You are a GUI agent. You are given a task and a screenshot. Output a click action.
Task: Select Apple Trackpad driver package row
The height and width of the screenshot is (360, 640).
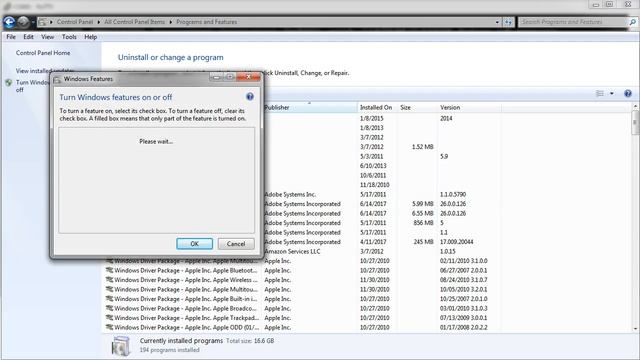coord(302,318)
